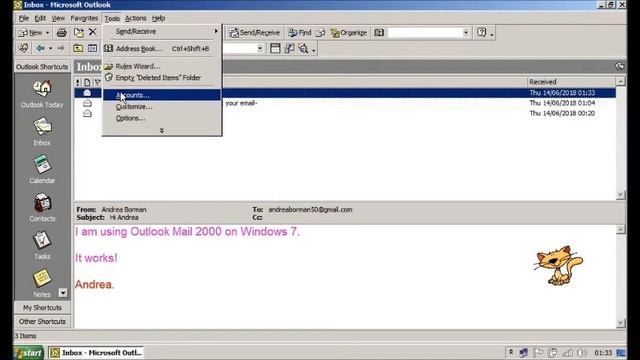Click the Other Shortcuts group button

pos(42,322)
